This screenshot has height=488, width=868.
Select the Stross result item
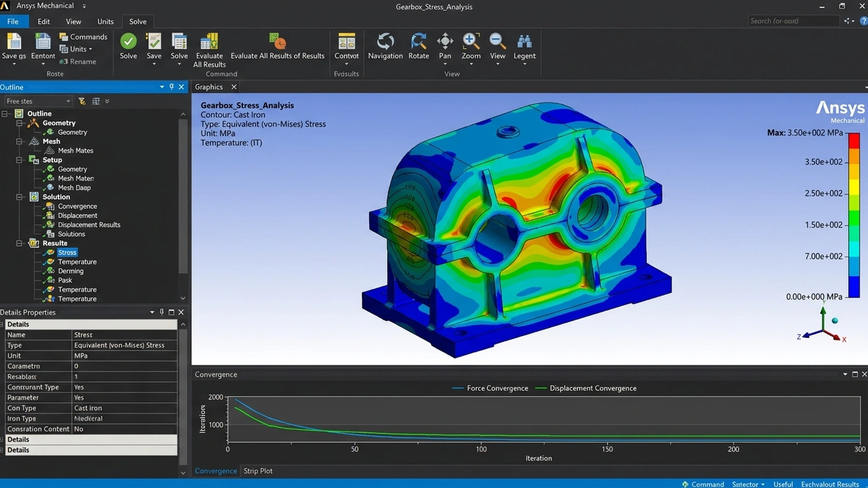click(67, 252)
